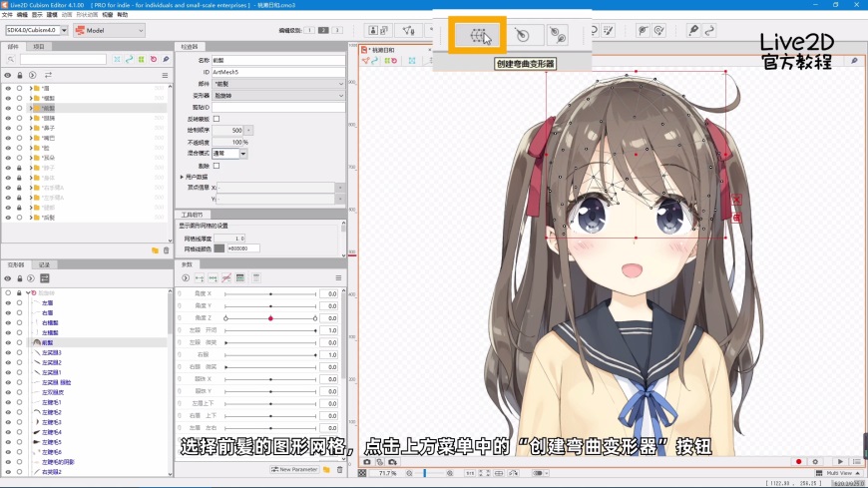
Task: Click the draw order value field
Action: [227, 130]
